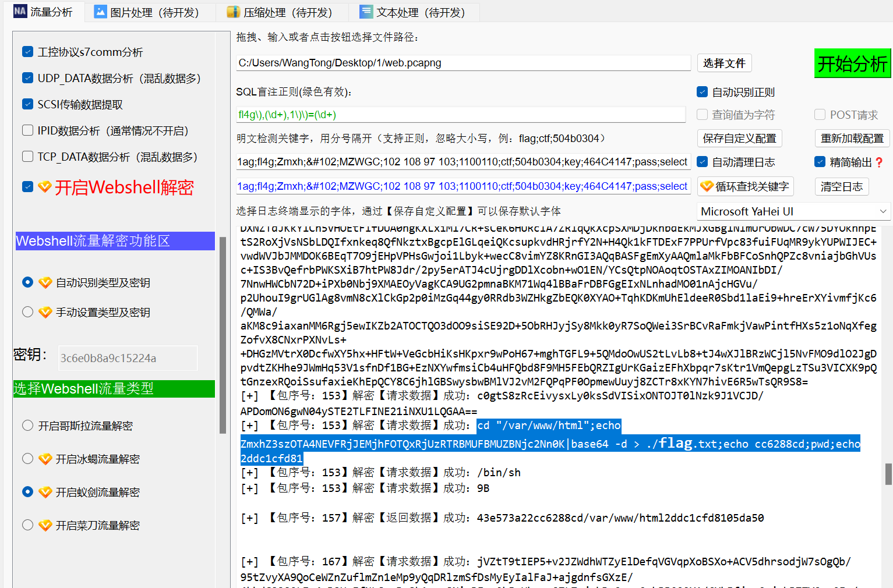Click diamond icon beside 自动识别类型及密钥

coord(45,282)
